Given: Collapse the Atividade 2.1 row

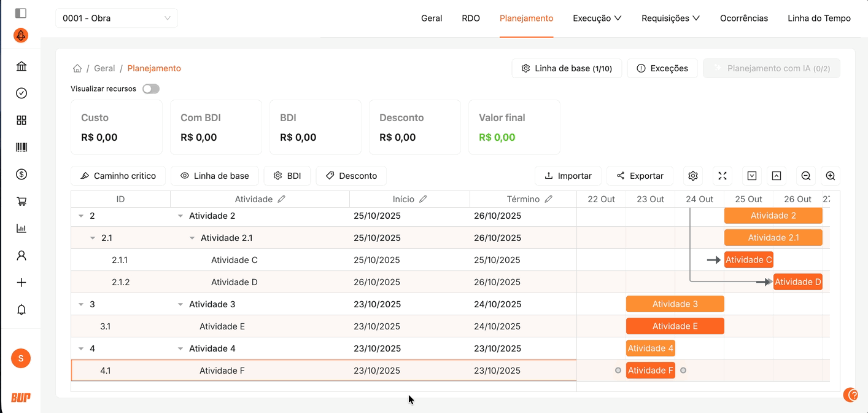Looking at the screenshot, I should click(192, 238).
